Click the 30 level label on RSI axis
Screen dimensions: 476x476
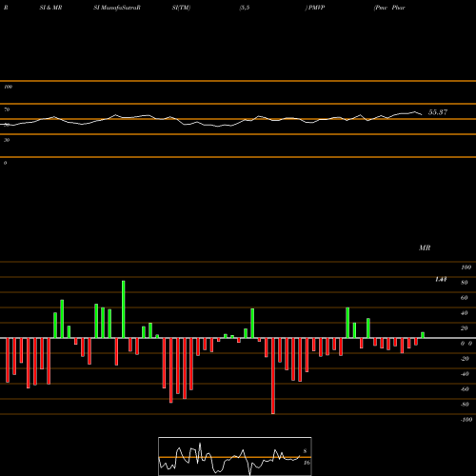tap(7, 140)
